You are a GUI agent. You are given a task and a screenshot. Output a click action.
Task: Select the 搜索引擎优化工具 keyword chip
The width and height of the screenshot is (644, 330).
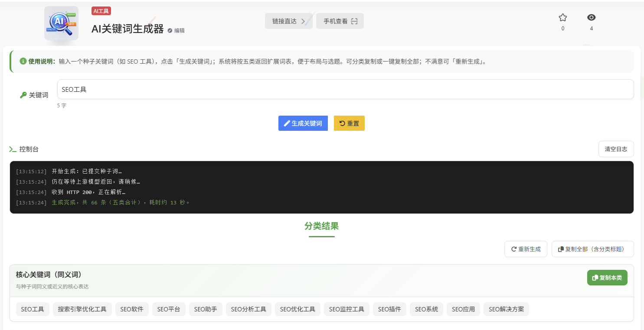[x=82, y=309]
